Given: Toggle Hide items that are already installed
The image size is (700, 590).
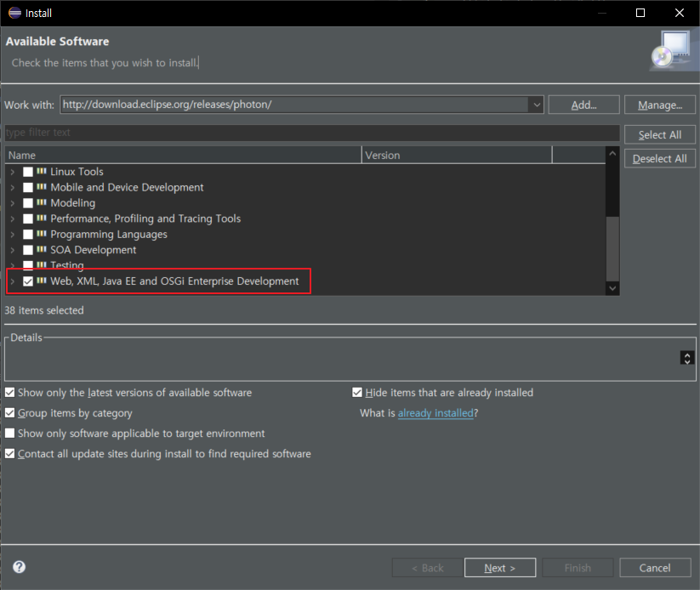Looking at the screenshot, I should click(357, 392).
